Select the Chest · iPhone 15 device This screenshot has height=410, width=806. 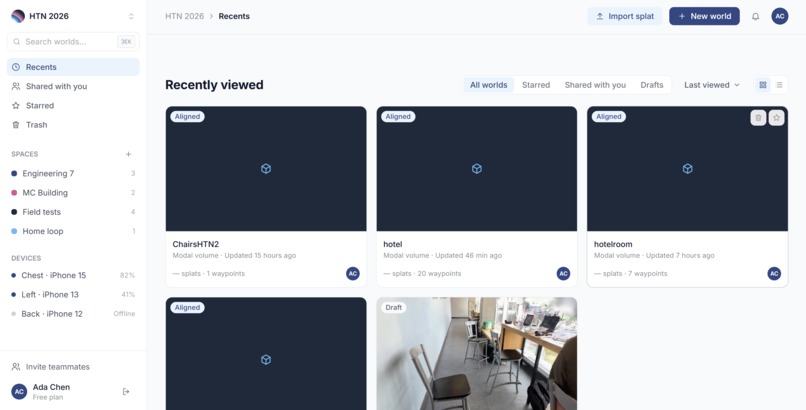[73, 275]
